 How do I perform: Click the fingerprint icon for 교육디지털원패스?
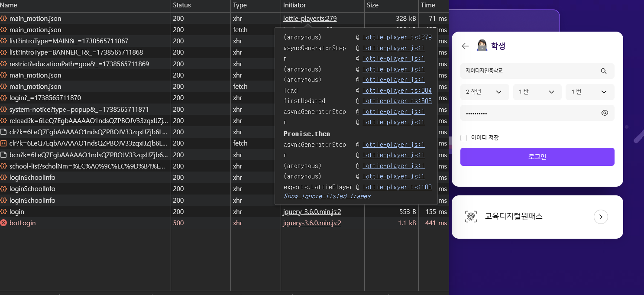pyautogui.click(x=471, y=217)
